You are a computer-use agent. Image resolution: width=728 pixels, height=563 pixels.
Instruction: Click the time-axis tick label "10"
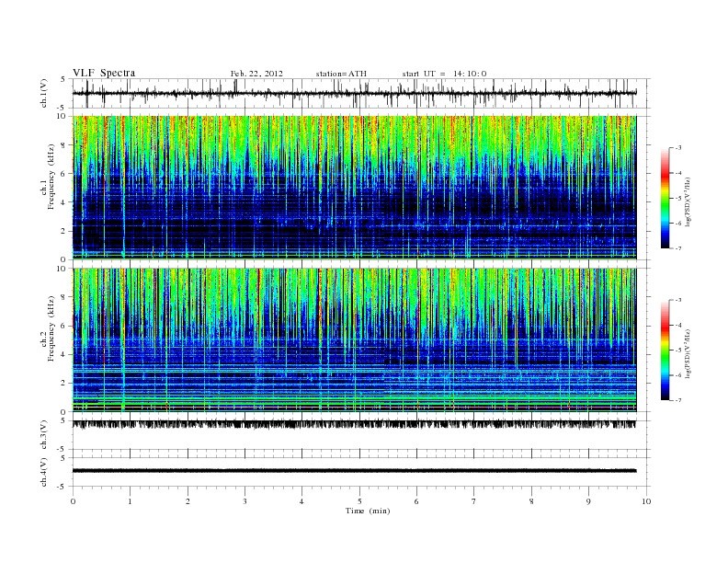tap(646, 501)
